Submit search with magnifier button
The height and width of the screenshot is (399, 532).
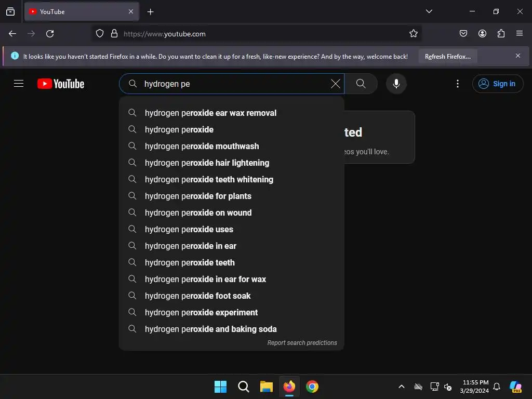361,84
